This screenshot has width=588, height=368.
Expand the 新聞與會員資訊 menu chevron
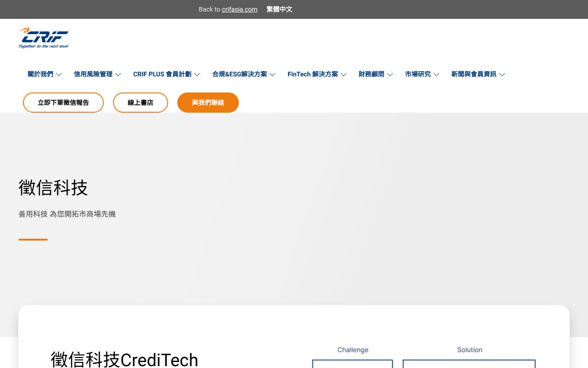[502, 75]
